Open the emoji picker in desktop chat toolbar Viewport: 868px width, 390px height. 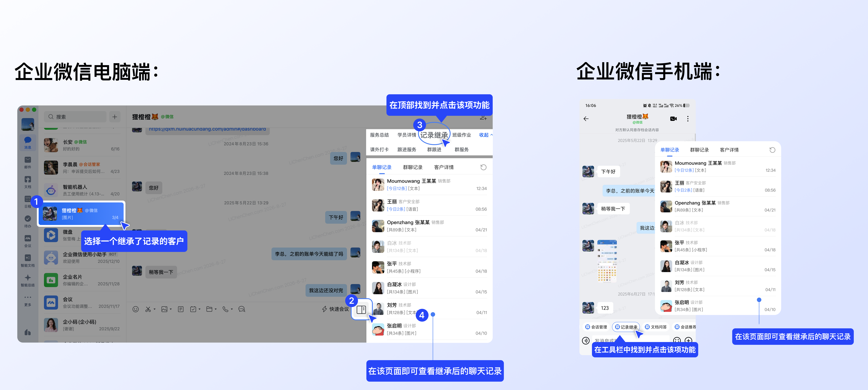pyautogui.click(x=136, y=309)
